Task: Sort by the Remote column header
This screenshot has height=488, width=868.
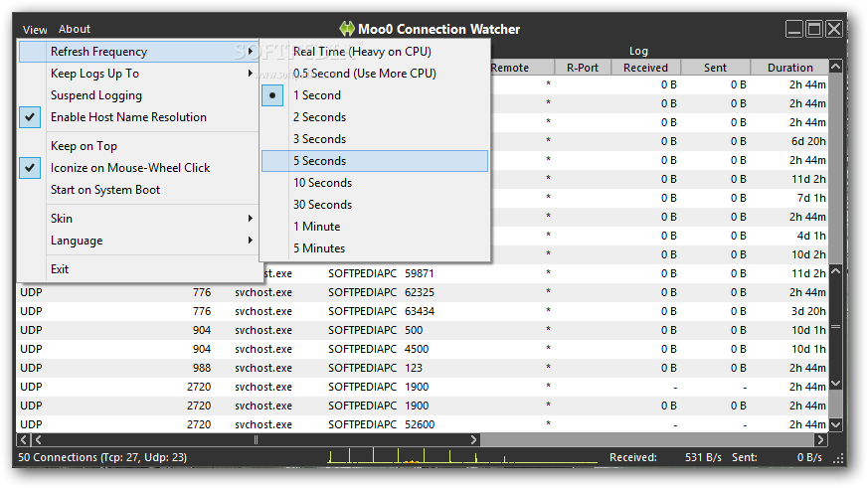Action: [x=521, y=68]
